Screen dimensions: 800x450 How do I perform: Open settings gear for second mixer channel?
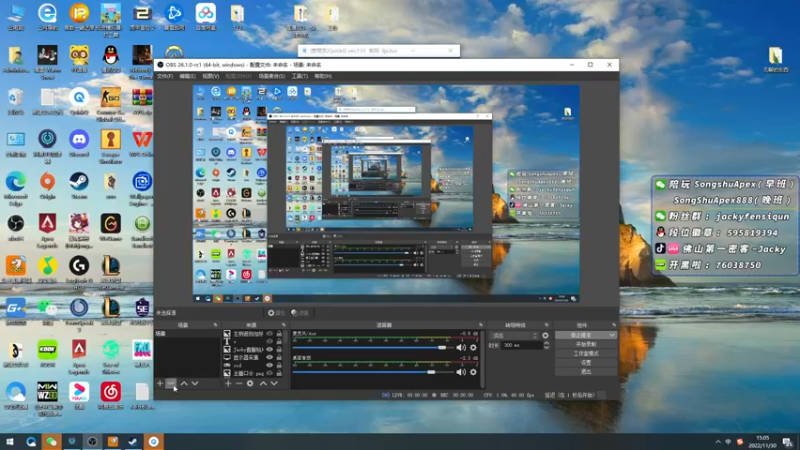pyautogui.click(x=474, y=372)
